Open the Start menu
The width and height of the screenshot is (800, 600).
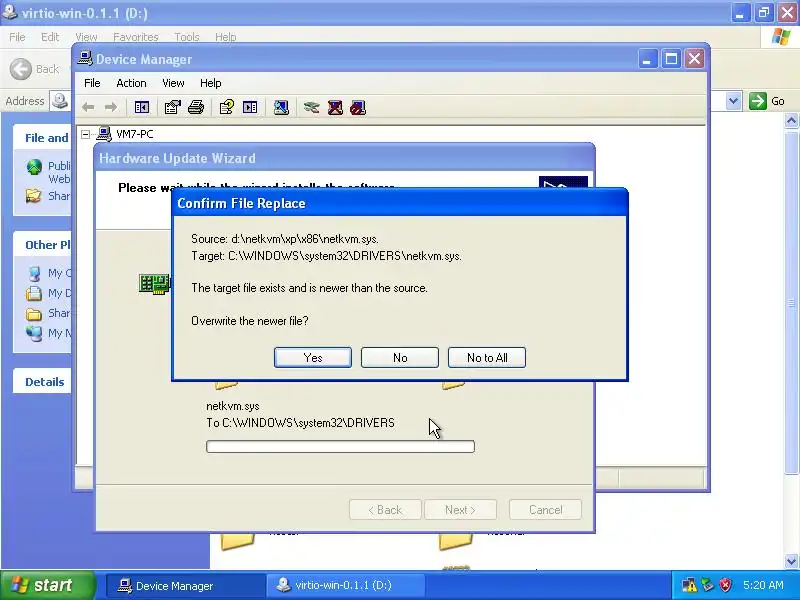(x=47, y=585)
